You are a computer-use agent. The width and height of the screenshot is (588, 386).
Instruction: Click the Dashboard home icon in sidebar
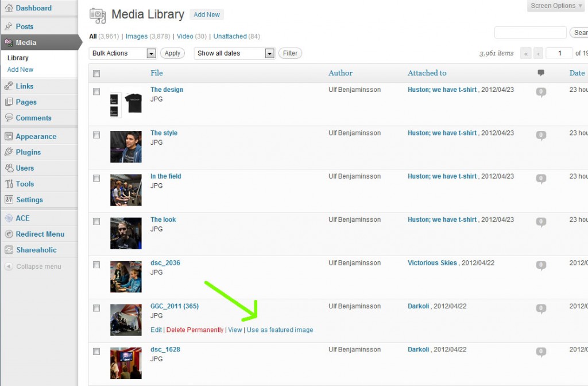click(x=9, y=8)
